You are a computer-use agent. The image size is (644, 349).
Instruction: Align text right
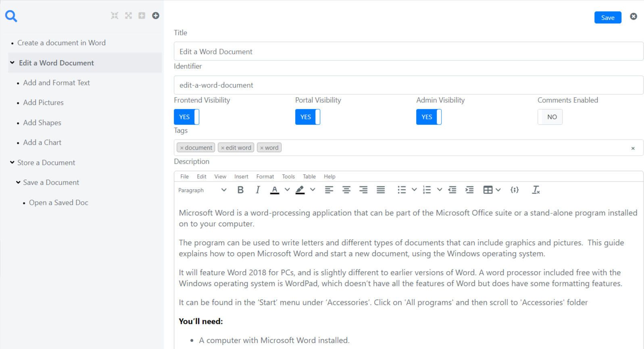(363, 190)
